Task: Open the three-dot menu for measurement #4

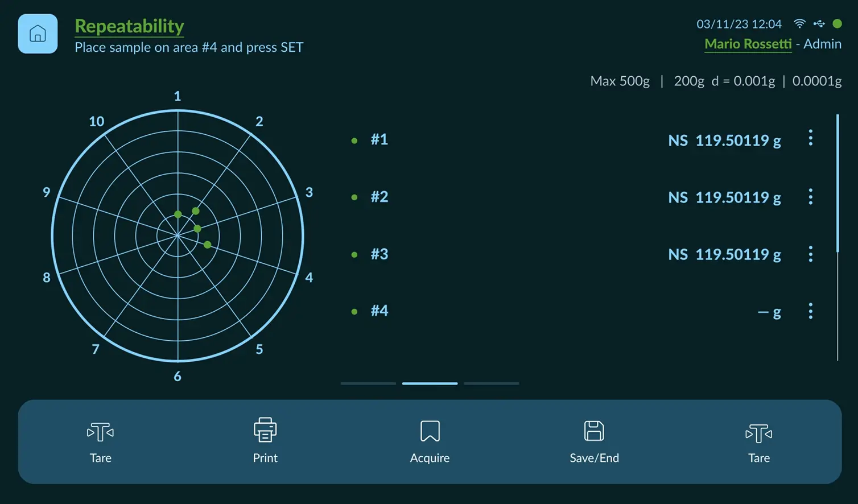Action: click(x=810, y=311)
